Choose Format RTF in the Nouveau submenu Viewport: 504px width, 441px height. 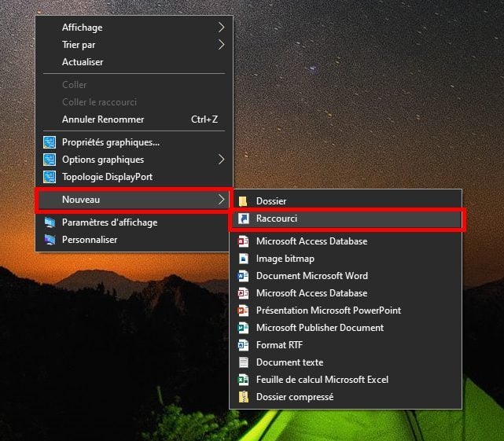pos(279,345)
